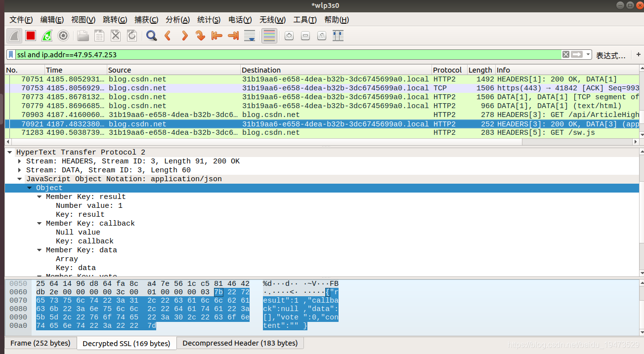The image size is (644, 354).
Task: Open capture options via the gear icon
Action: pos(63,35)
